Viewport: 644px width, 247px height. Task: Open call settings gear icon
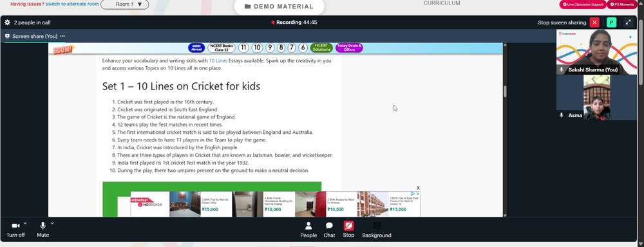tap(7, 23)
